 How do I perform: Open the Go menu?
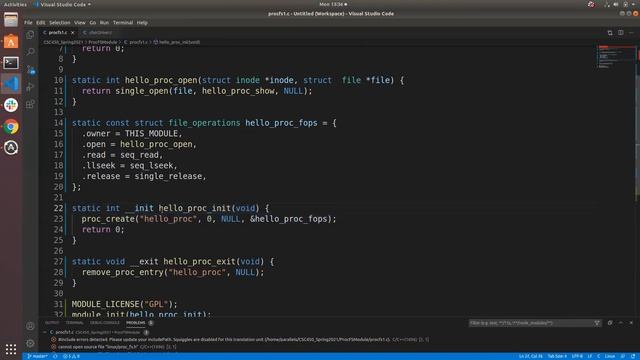pos(93,23)
